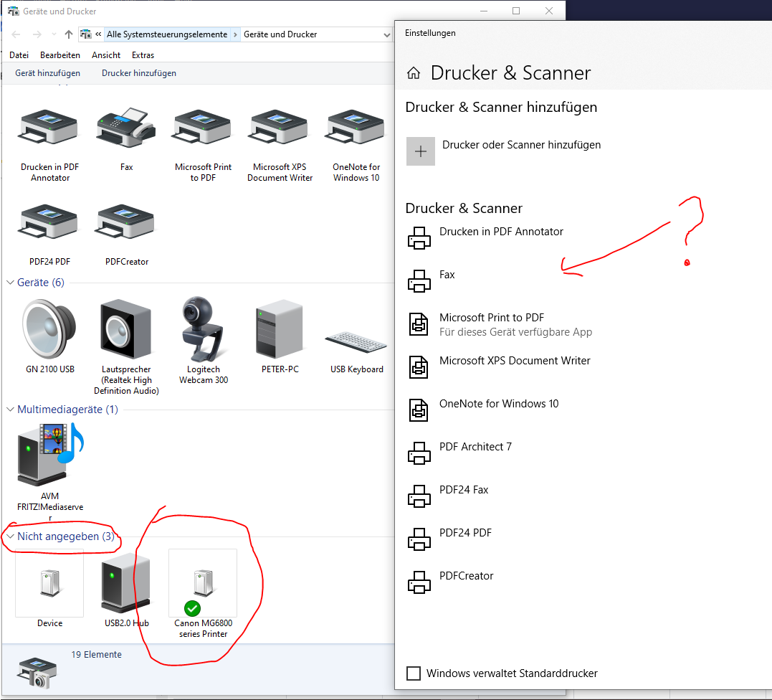Click the Geräte und Drucker title bar icon
This screenshot has width=772, height=700.
coord(14,11)
